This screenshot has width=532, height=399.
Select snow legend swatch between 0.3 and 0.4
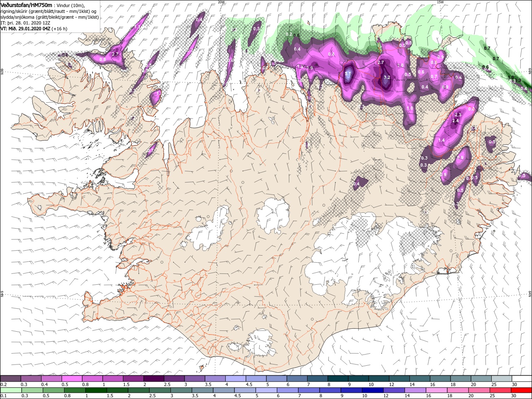[31, 378]
